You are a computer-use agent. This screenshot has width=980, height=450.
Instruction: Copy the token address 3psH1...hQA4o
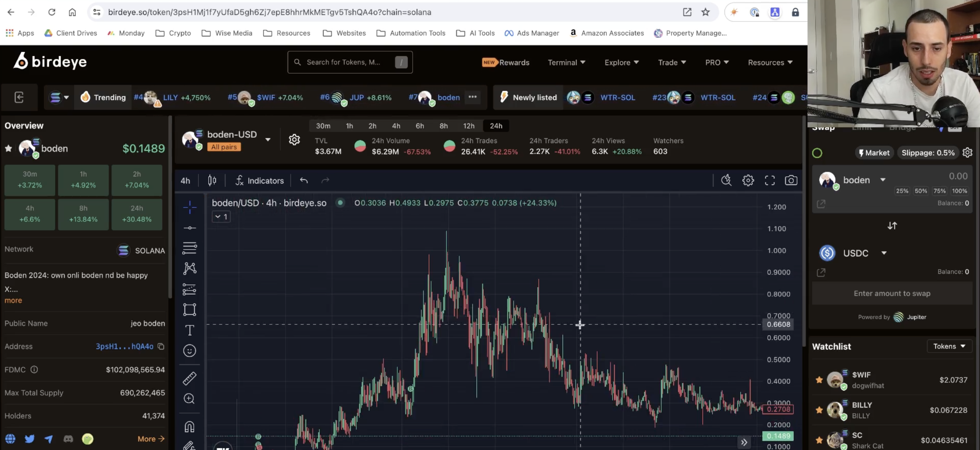pos(161,346)
